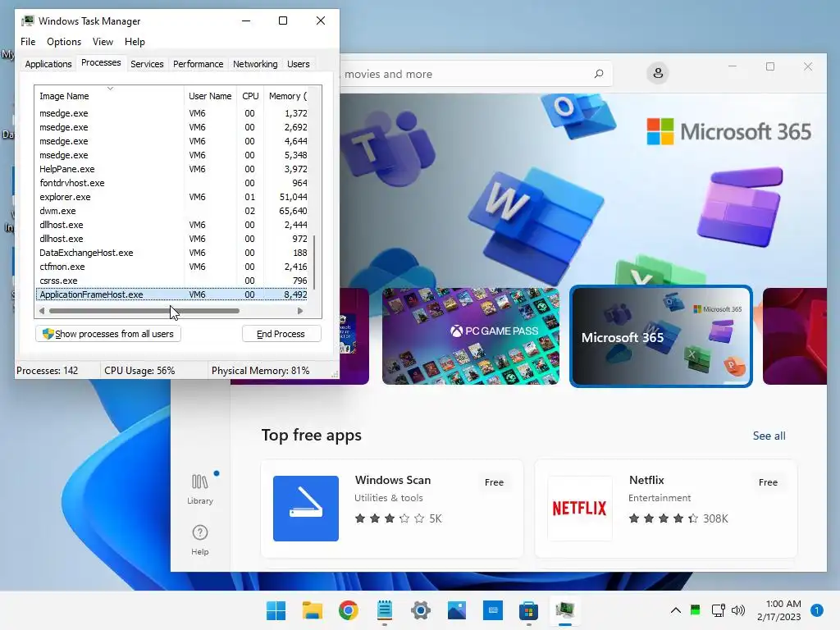The width and height of the screenshot is (840, 630).
Task: Click the green tray monitor icon
Action: point(696,609)
